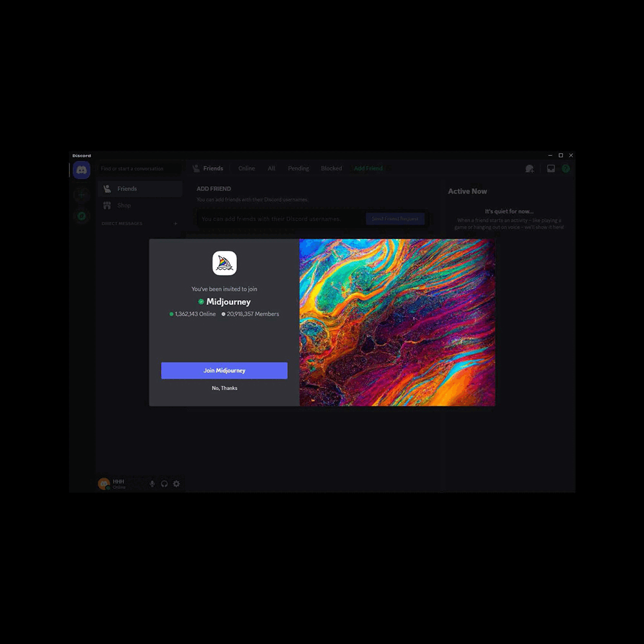Click plus next to Direct Messages
Image resolution: width=644 pixels, height=644 pixels.
[175, 223]
